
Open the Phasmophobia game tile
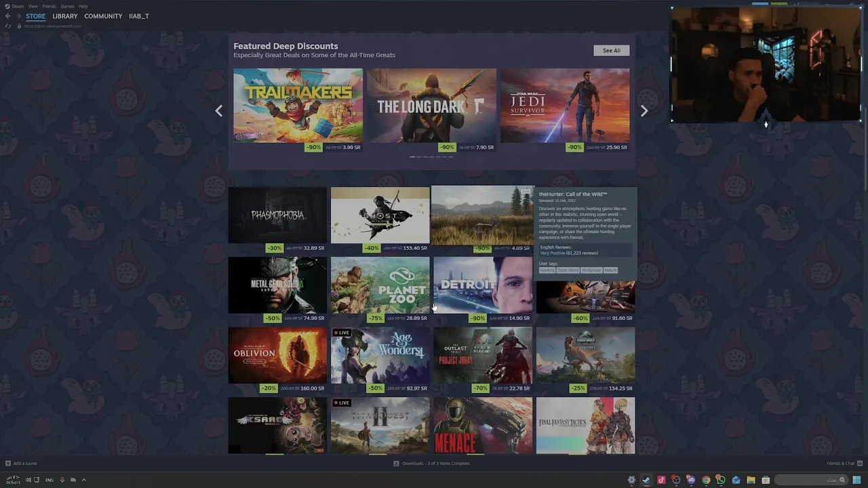tap(277, 215)
